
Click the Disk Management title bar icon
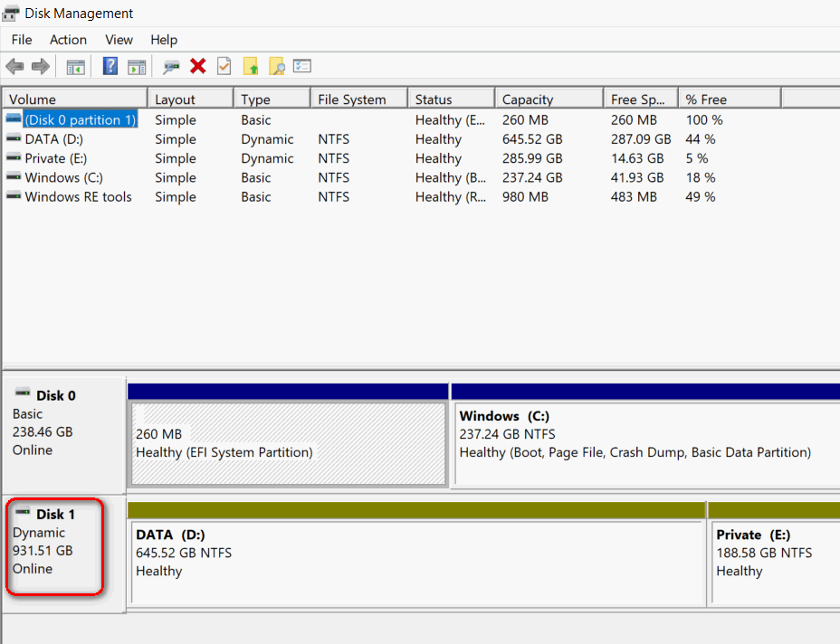11,14
